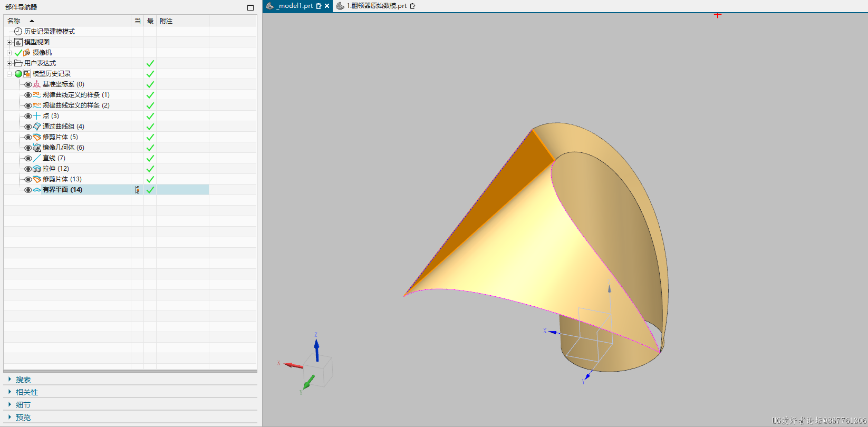Click the green check for 拉伸 (12)

(150, 169)
